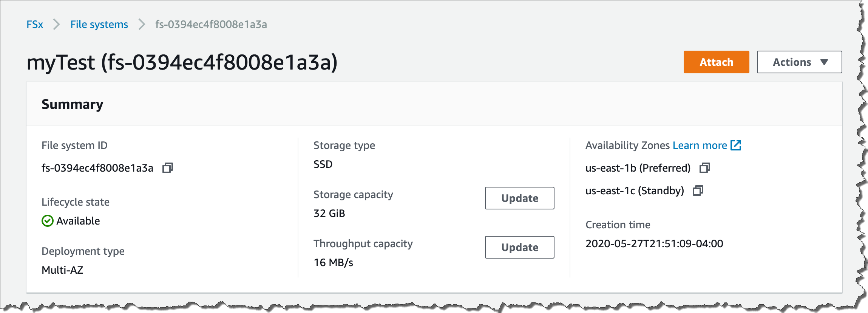The image size is (868, 313).
Task: Click the green Available status icon
Action: click(48, 221)
